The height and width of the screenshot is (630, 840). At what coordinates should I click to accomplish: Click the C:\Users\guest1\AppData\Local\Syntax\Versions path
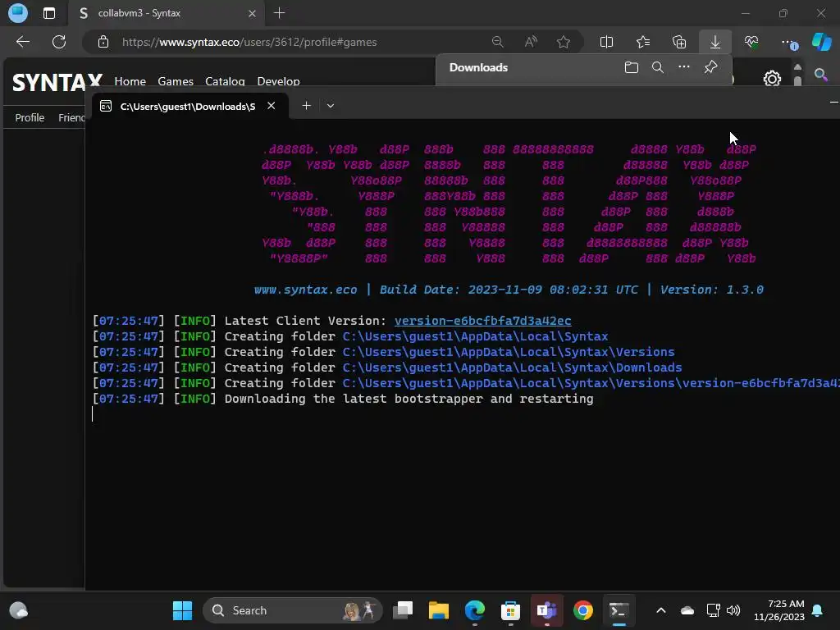click(509, 351)
